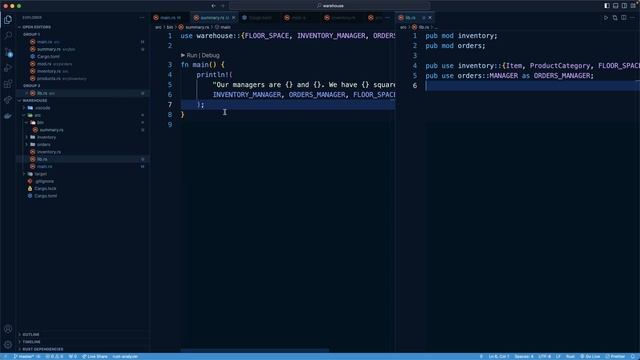Open right editor group more actions menu
Viewport: 640px width, 360px height.
(x=633, y=18)
